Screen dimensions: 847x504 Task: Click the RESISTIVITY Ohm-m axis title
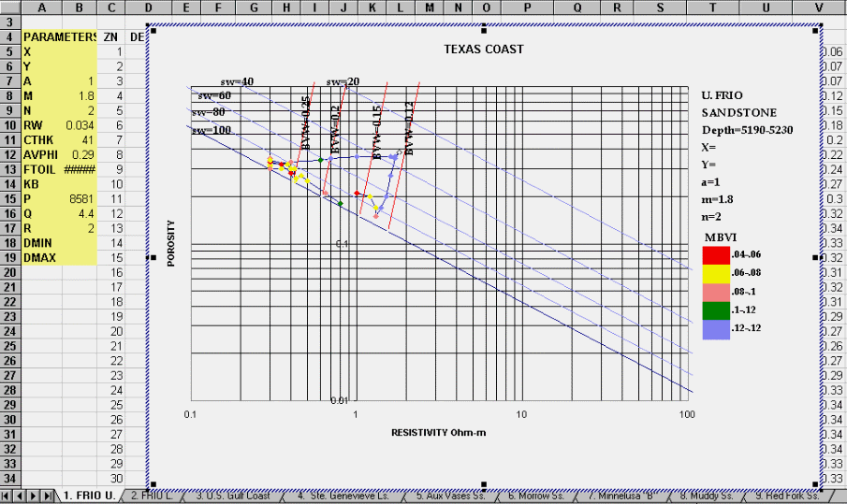tap(438, 433)
